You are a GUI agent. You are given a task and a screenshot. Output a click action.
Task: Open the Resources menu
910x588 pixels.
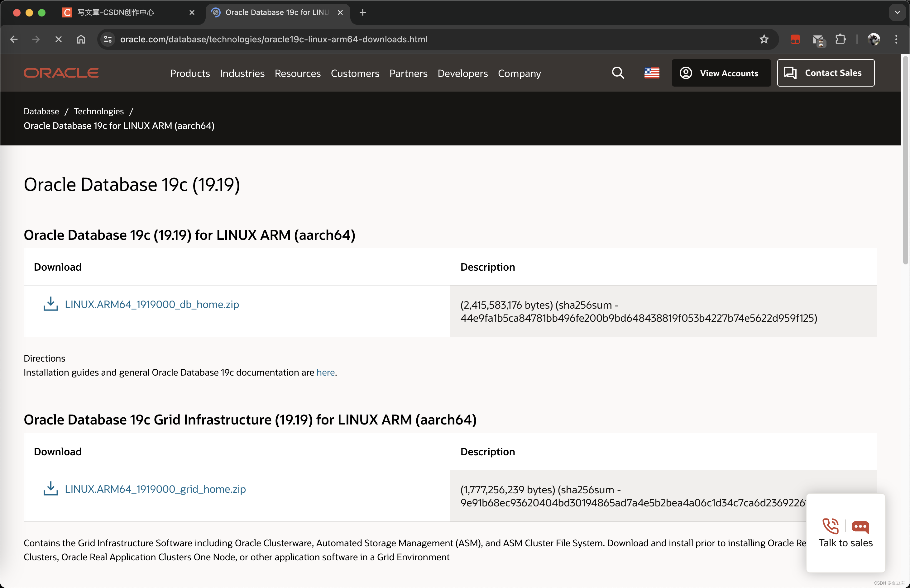click(x=298, y=73)
